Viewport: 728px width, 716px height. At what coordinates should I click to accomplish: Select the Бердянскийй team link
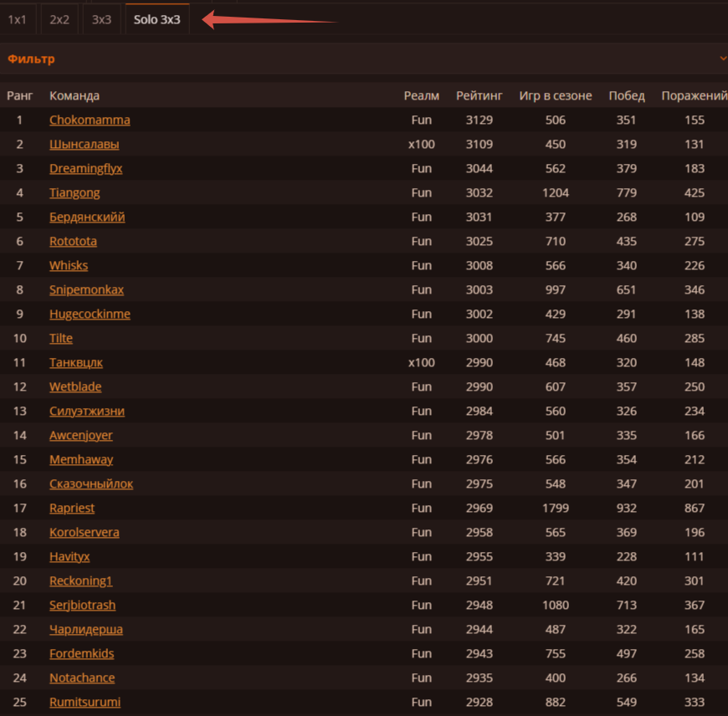click(87, 217)
